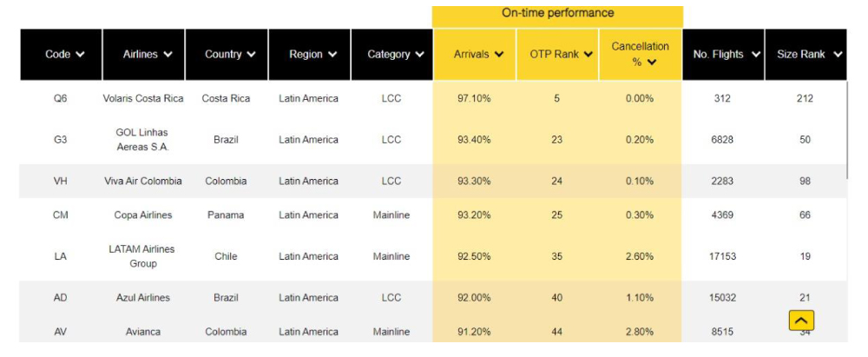
Task: Click the LATAM Airlines Group cell
Action: point(143,255)
